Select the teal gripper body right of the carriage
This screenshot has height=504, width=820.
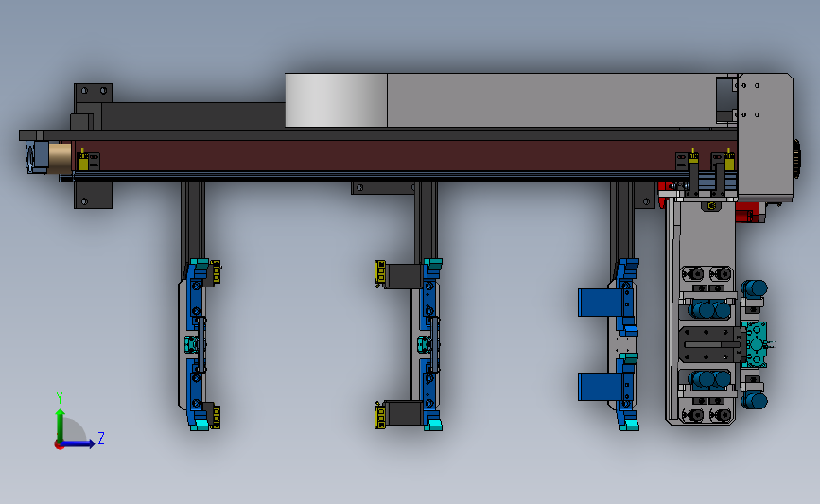click(x=755, y=344)
